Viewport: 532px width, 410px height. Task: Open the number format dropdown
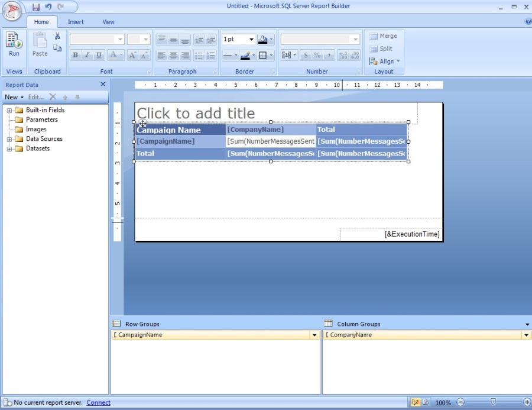(x=355, y=40)
